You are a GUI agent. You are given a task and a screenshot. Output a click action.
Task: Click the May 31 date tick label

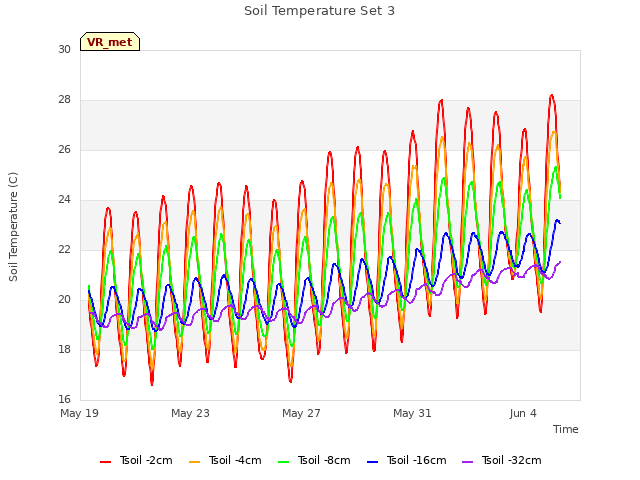pyautogui.click(x=412, y=413)
